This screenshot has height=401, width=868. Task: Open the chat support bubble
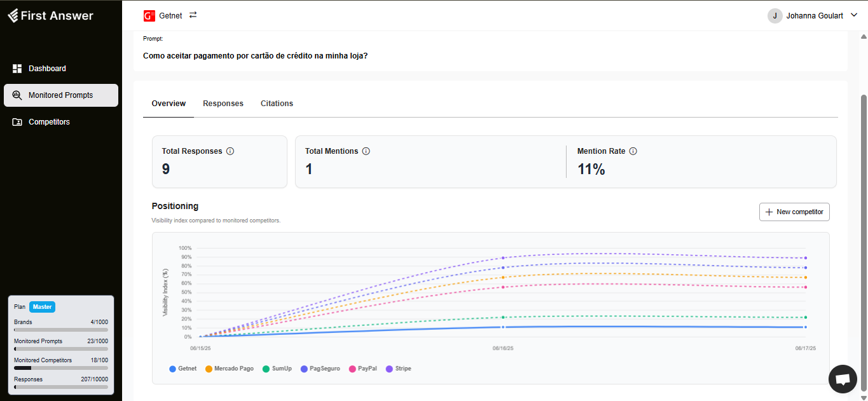click(843, 379)
